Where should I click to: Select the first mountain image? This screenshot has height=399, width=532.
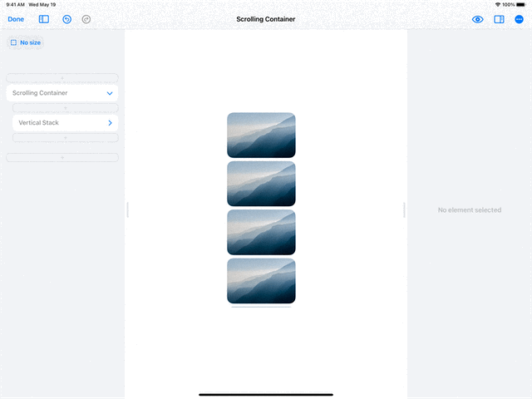261,135
